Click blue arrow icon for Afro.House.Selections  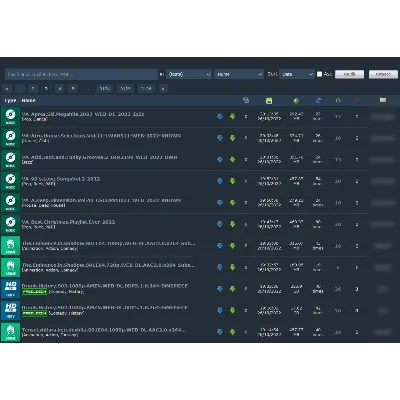pos(220,138)
